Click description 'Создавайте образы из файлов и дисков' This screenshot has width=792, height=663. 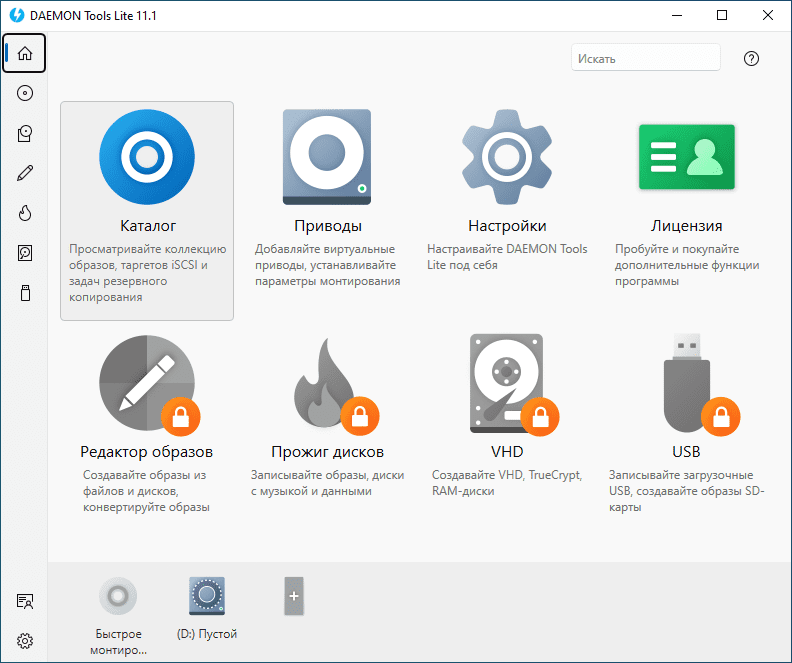[x=146, y=491]
